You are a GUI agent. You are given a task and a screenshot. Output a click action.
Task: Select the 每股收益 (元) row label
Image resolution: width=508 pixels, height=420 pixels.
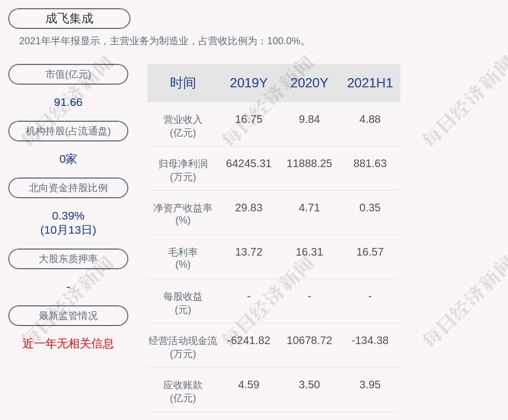(183, 303)
